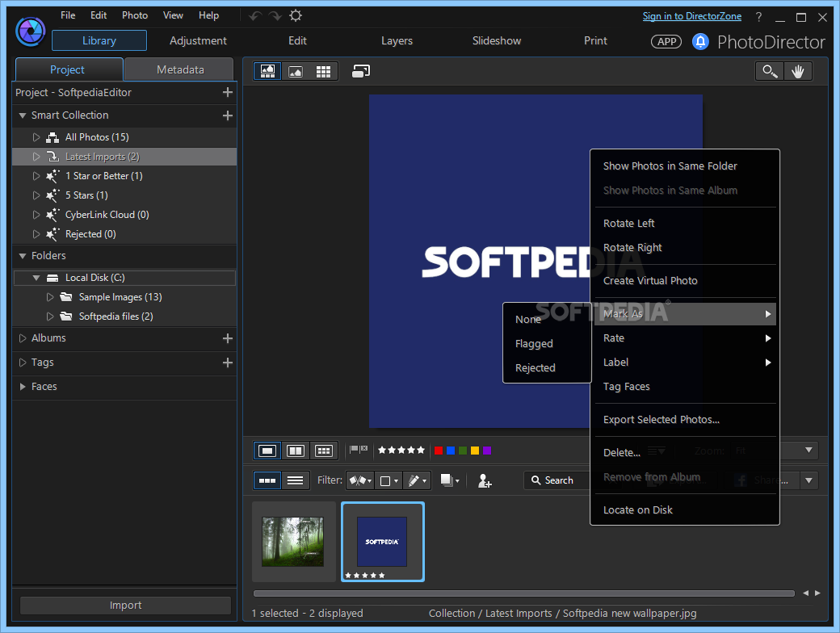Collapse the Smart Collection section
Viewport: 840px width, 633px height.
tap(23, 115)
